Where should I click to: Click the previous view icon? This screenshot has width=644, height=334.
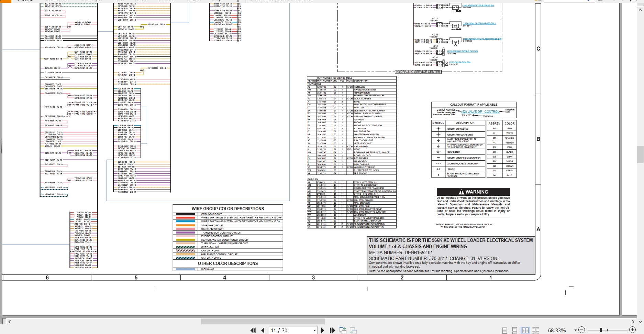[343, 330]
